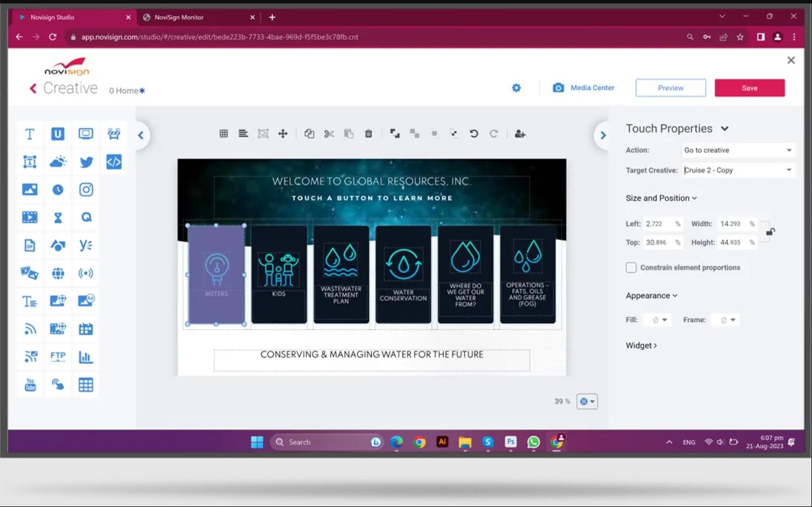Click the Width value field
812x507 pixels.
point(731,224)
